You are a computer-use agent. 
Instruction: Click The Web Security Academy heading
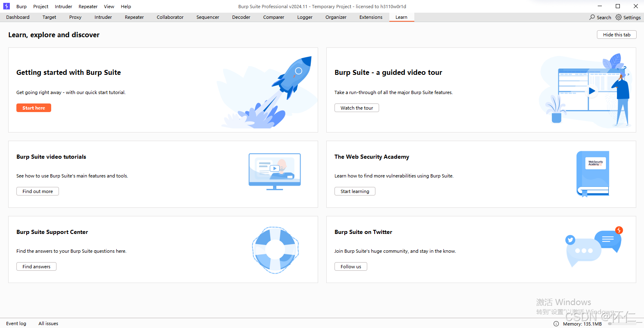372,157
